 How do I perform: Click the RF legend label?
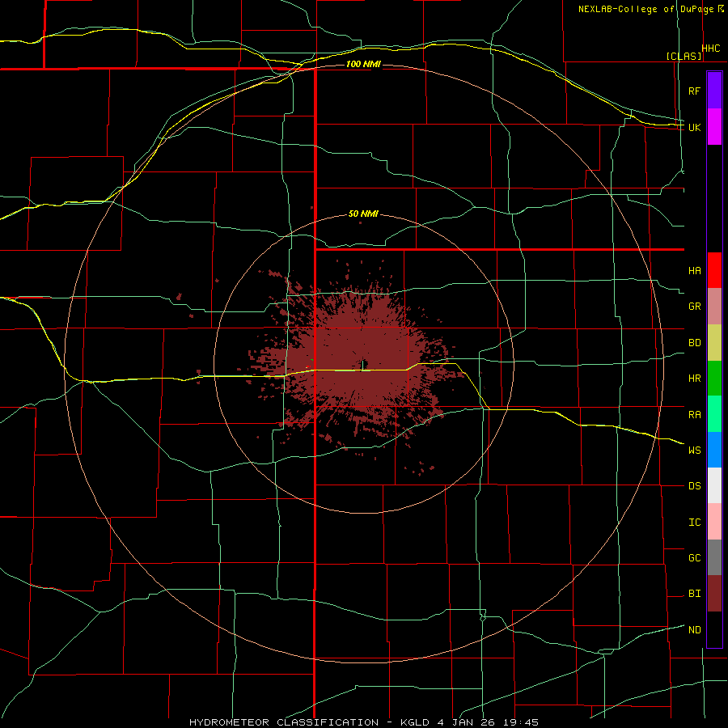(x=695, y=91)
